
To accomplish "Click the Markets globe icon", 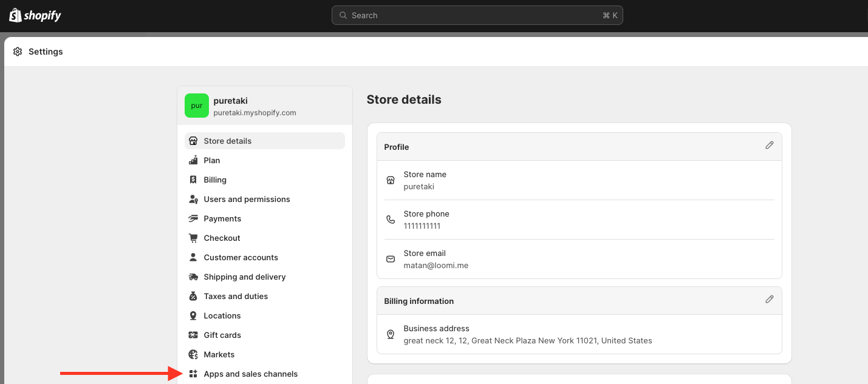I will tap(193, 354).
